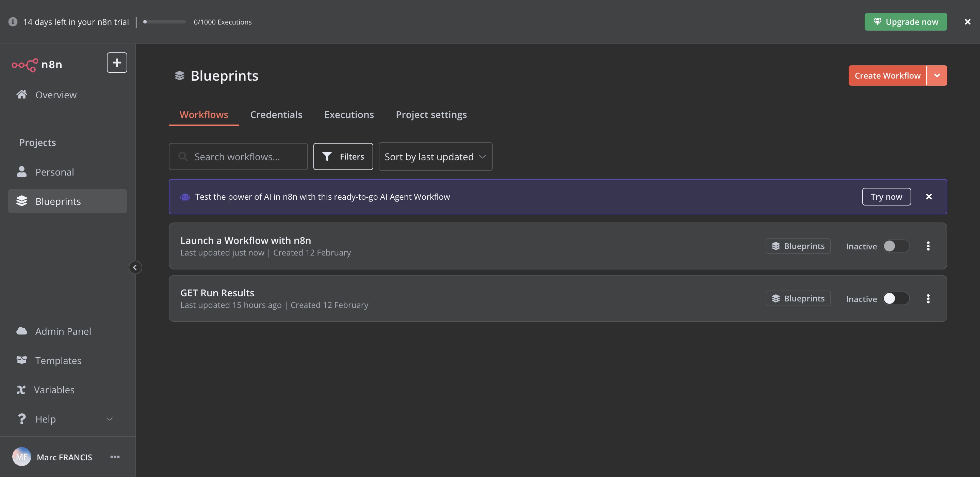Click the trial info icon in top banner
The width and height of the screenshot is (980, 477).
coord(13,22)
